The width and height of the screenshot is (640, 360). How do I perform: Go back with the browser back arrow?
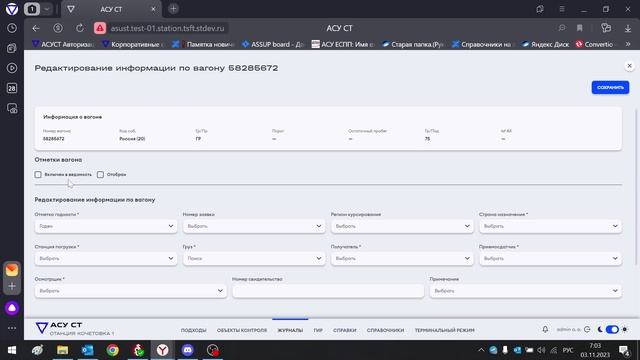click(36, 28)
